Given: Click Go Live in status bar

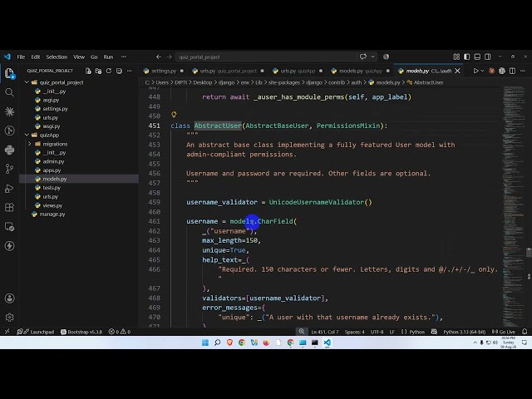Looking at the screenshot, I should point(504,332).
